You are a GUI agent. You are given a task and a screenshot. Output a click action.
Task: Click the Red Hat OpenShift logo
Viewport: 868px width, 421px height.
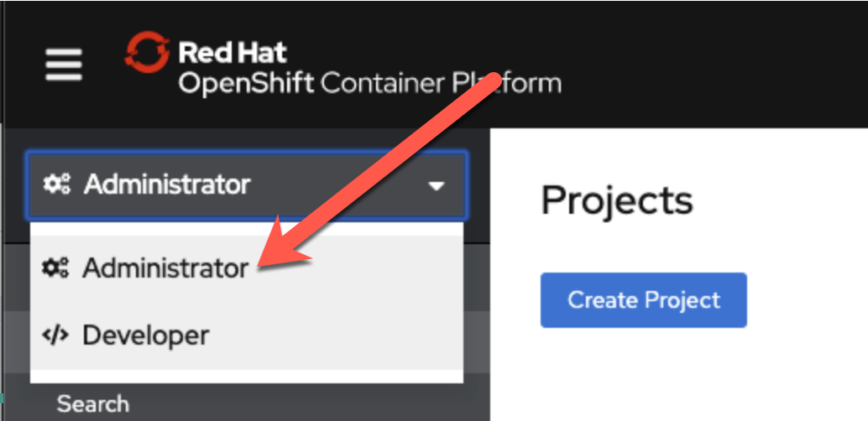click(342, 65)
